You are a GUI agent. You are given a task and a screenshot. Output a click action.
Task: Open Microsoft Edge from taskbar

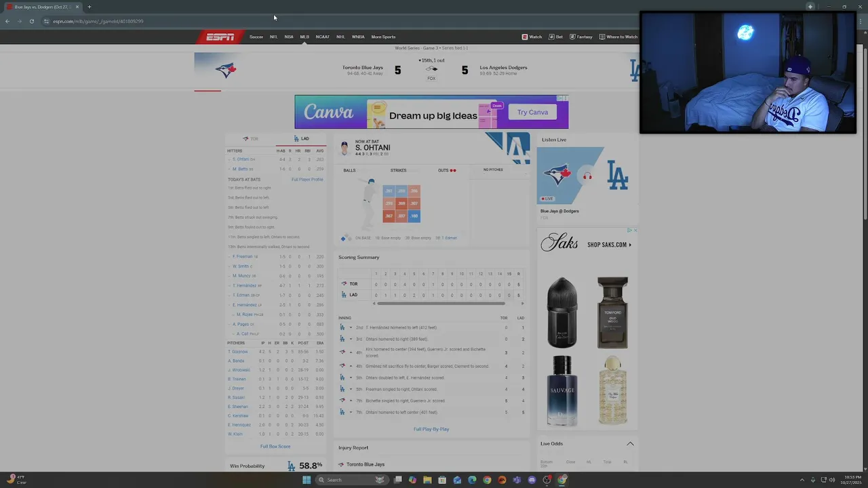[x=472, y=480]
